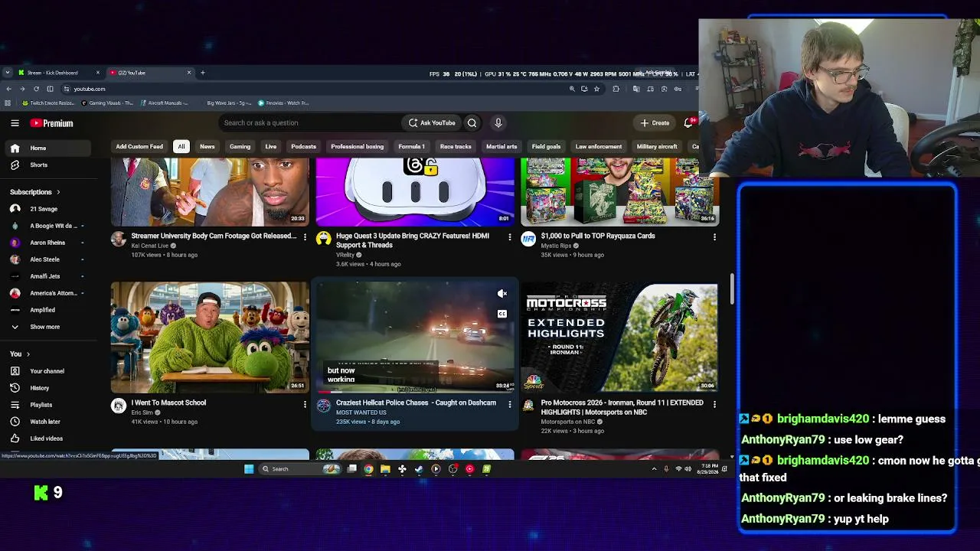Zoom icon in the address bar

tap(571, 89)
